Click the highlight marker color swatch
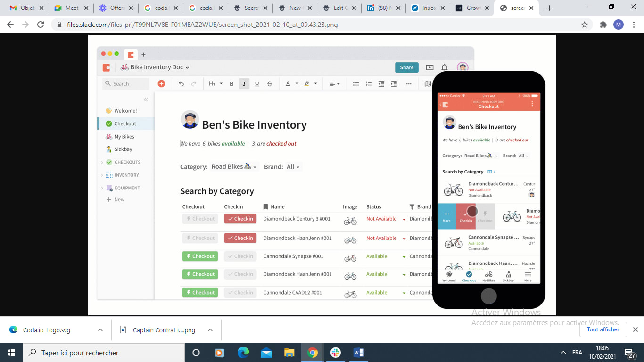Viewport: 644px width, 362px height. click(x=307, y=84)
